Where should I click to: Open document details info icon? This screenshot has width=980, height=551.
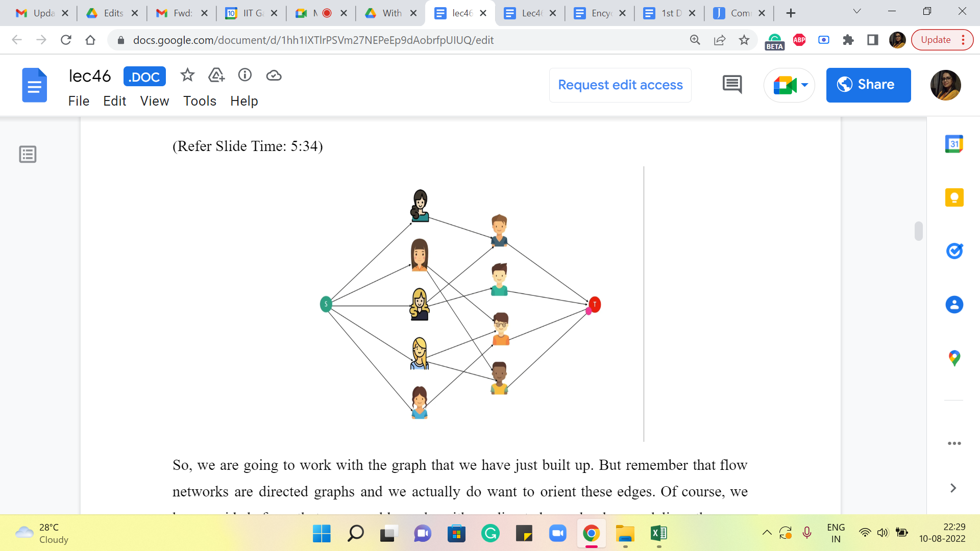[245, 76]
